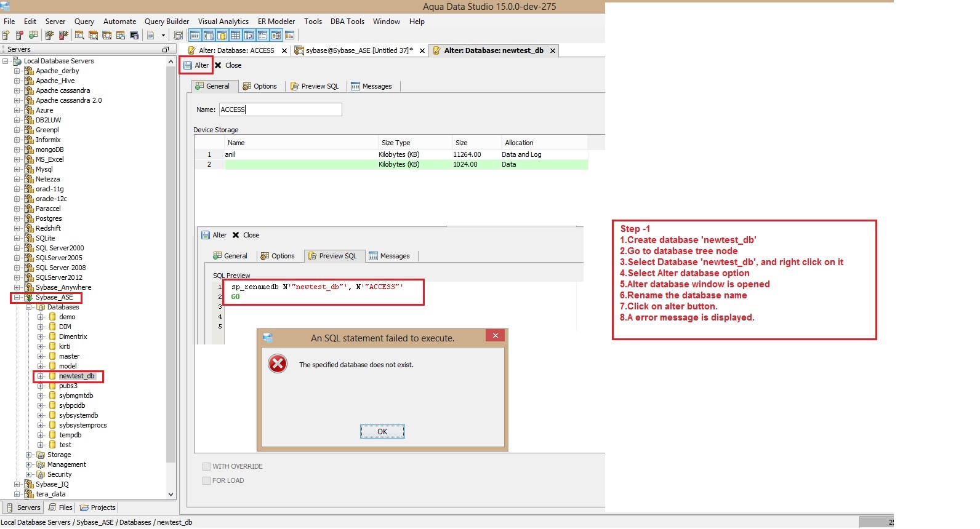Click the X icon next to Close
980x529 pixels.
218,65
